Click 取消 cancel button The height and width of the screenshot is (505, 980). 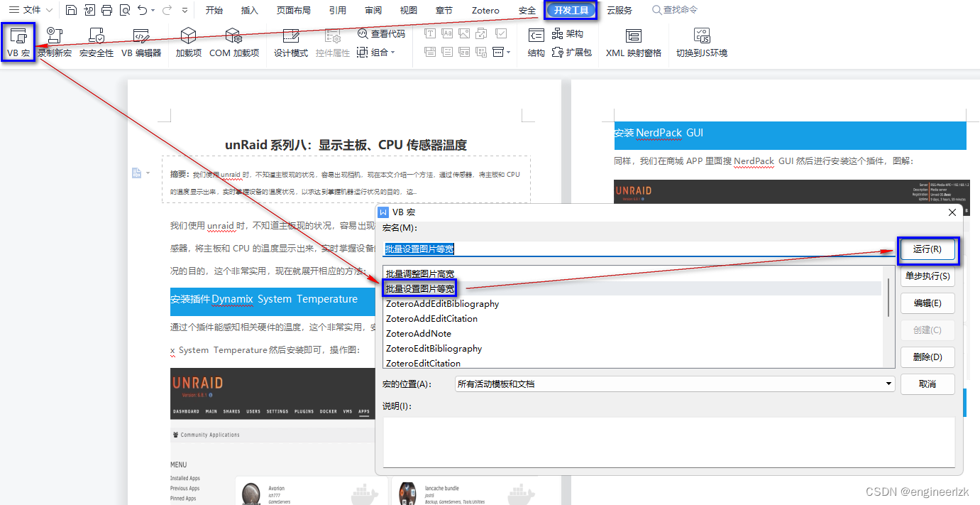pos(927,384)
